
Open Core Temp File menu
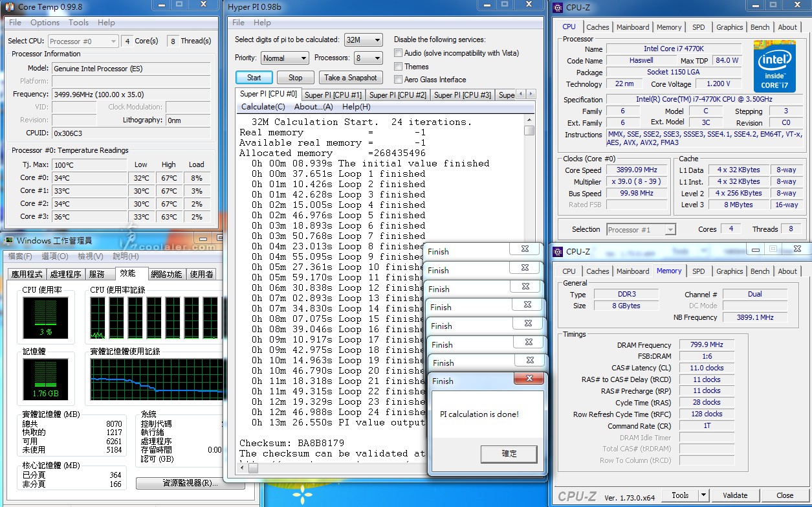pyautogui.click(x=15, y=22)
